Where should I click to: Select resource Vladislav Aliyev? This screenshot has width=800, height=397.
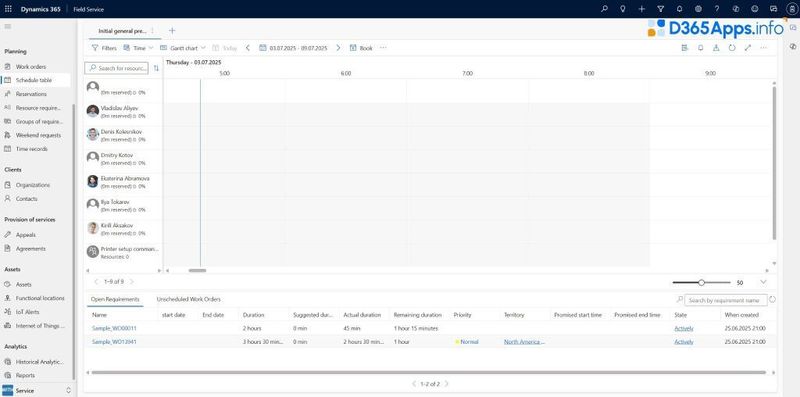(123, 112)
